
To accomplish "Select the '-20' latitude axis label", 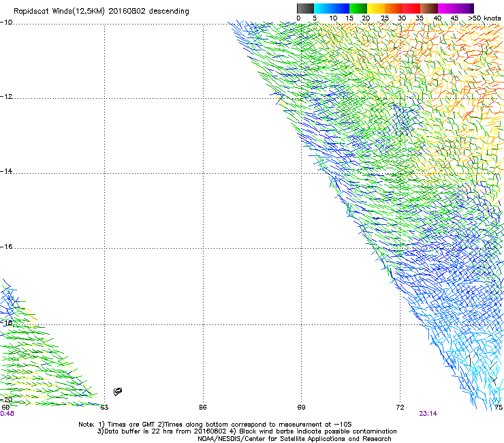I will [x=6, y=399].
